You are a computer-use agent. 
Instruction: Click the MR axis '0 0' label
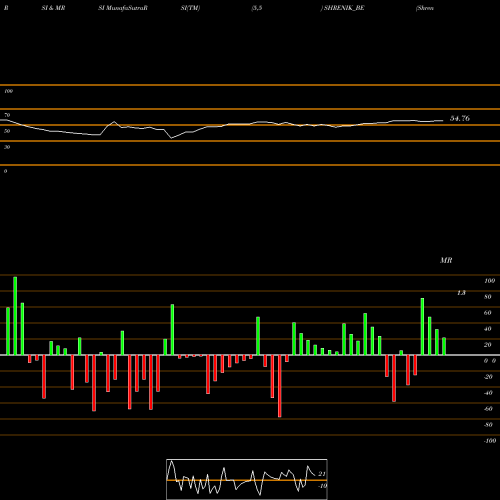(490, 361)
